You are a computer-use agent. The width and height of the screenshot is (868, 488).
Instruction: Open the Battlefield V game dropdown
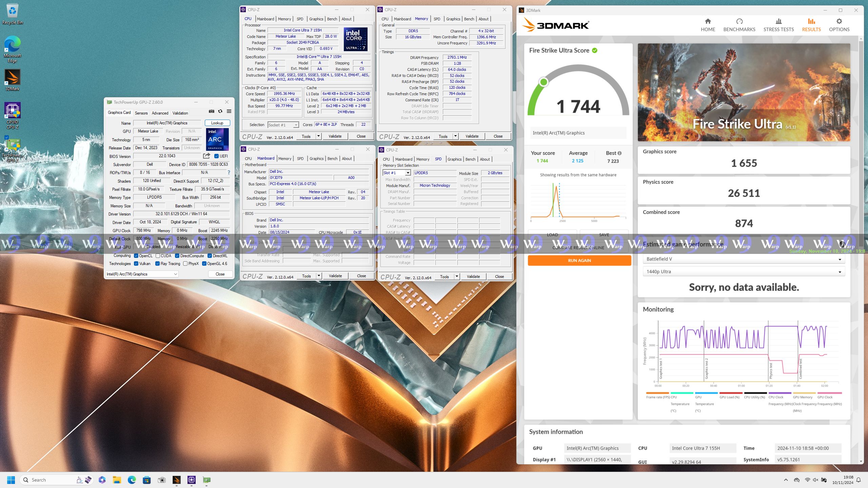[x=744, y=259]
